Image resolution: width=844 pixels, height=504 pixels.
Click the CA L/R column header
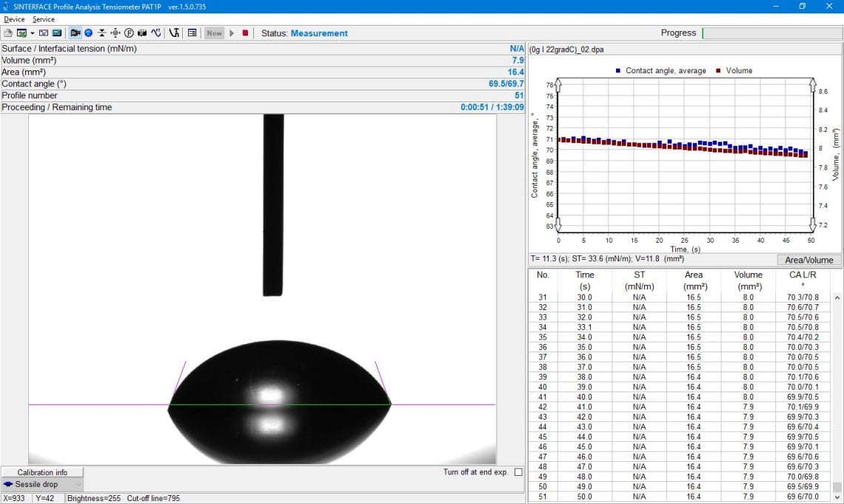[803, 280]
